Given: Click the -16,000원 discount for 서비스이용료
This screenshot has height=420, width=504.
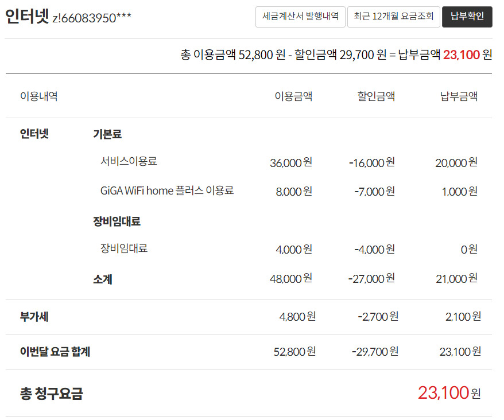Looking at the screenshot, I should pos(371,162).
